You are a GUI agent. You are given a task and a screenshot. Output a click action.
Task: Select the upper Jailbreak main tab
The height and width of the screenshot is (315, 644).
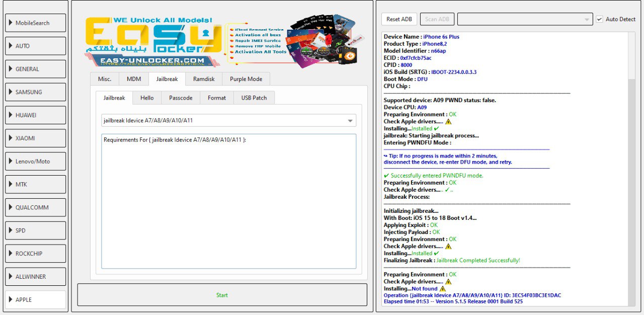(167, 79)
